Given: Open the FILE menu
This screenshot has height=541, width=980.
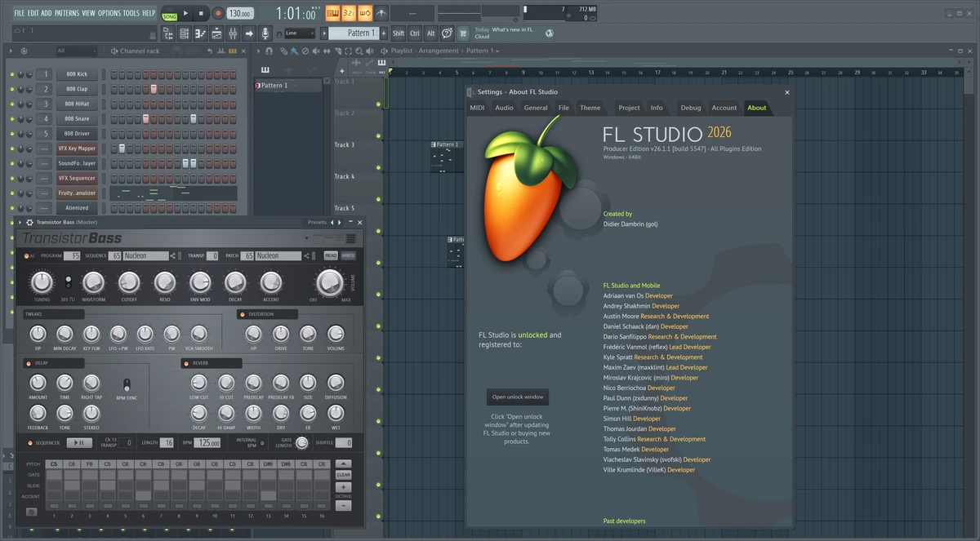Looking at the screenshot, I should (x=20, y=13).
